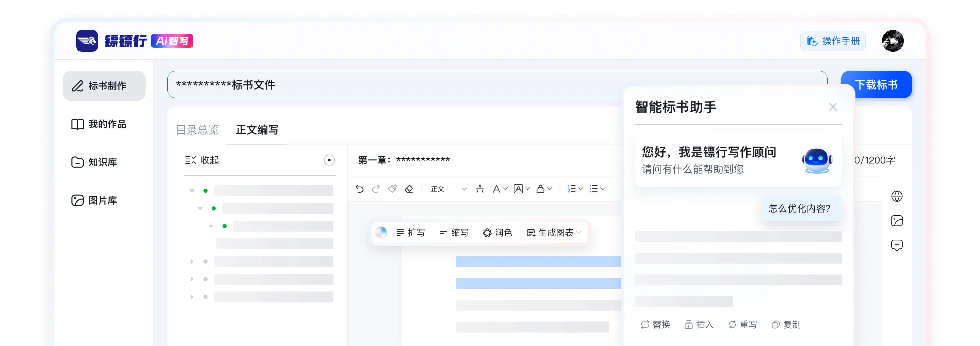Viewport: 980px width, 346px height.
Task: Click the add-comment bubble icon
Action: pos(897,245)
